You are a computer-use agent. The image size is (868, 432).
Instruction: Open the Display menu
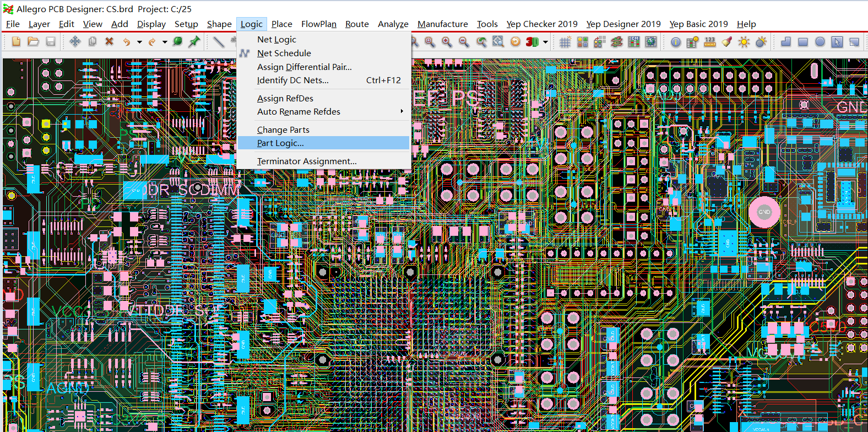coord(151,24)
